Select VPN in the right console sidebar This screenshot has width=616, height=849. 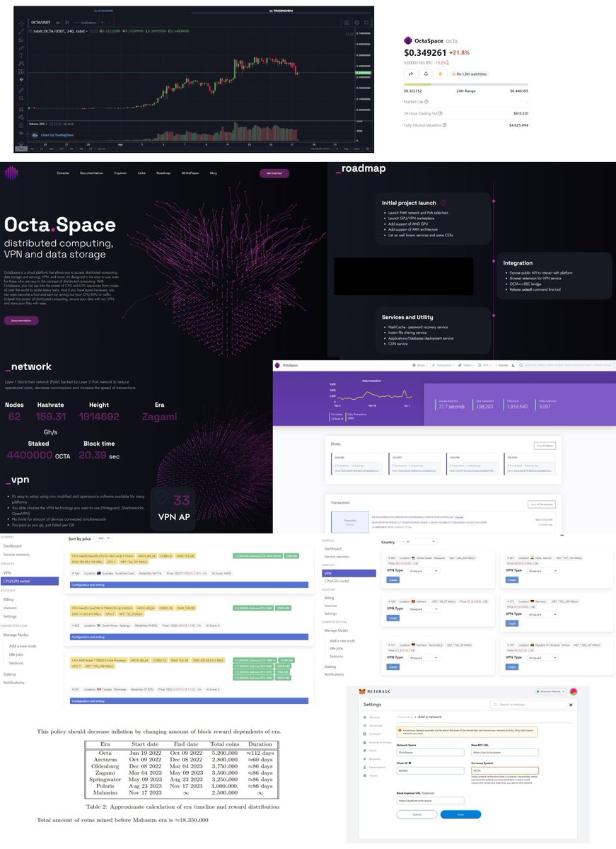click(349, 573)
